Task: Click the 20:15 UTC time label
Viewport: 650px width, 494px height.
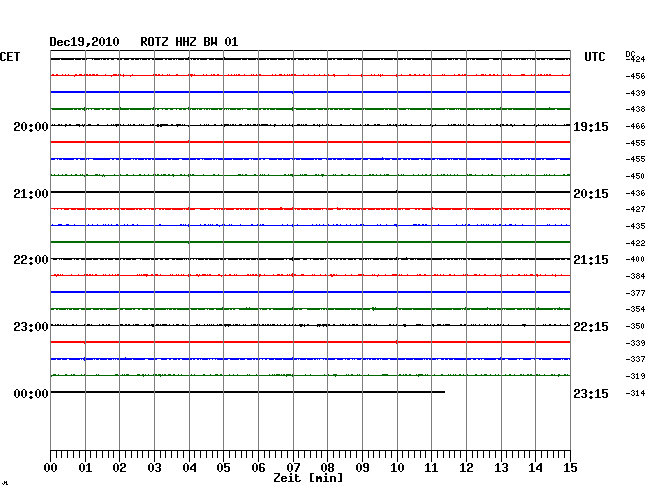Action: tap(591, 194)
